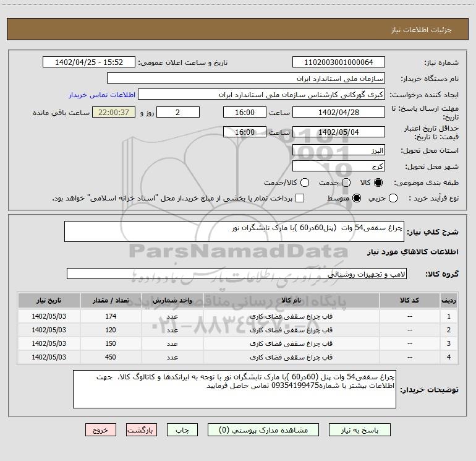The width and height of the screenshot is (476, 461).
Task: Click row number 1 cell
Action: (x=449, y=316)
